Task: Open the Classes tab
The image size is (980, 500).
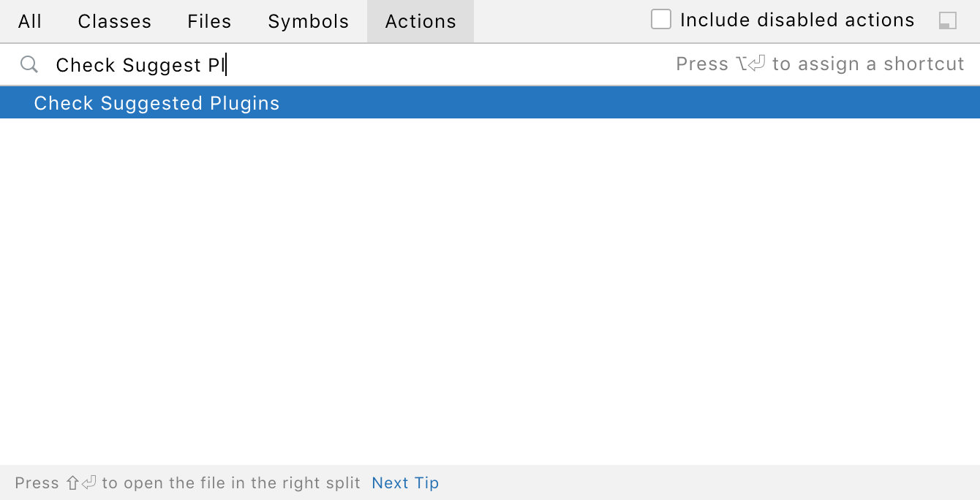Action: click(x=114, y=20)
